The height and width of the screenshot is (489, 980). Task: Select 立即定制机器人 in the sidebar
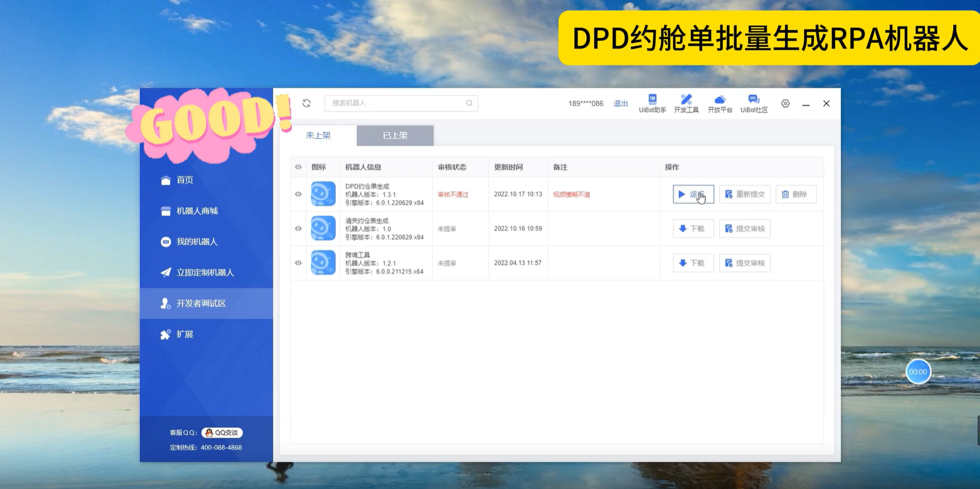[206, 273]
